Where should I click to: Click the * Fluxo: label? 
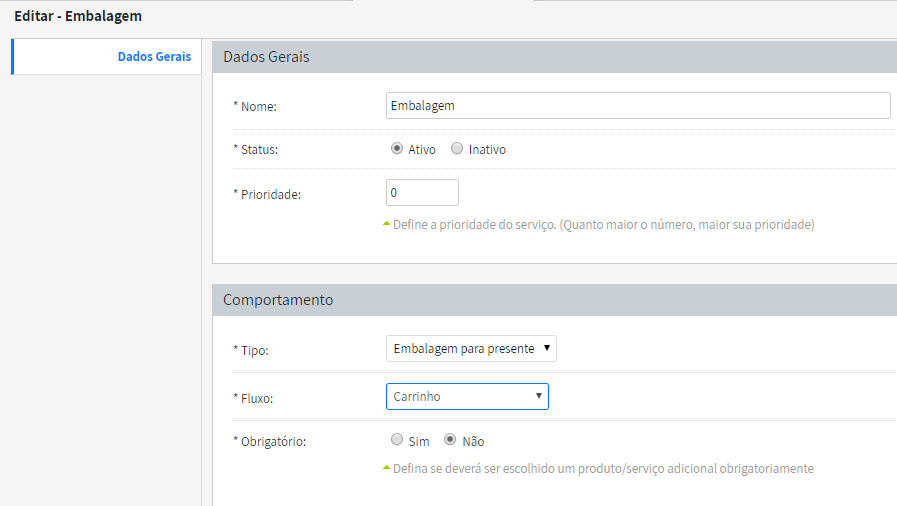click(253, 399)
